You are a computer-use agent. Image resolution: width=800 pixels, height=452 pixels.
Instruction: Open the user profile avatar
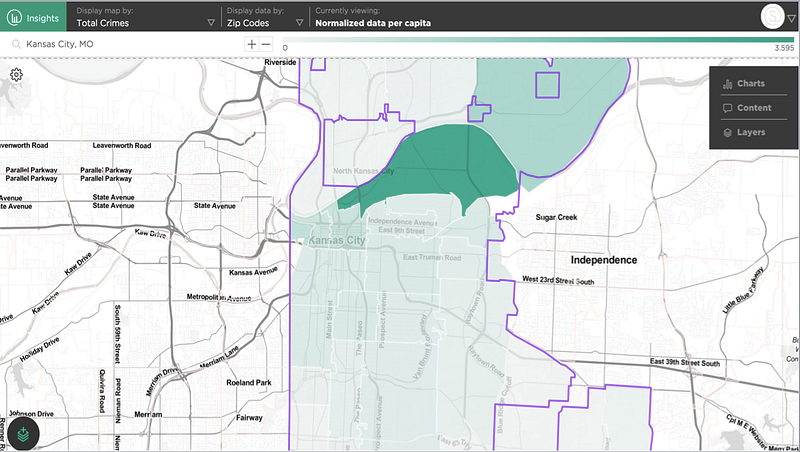point(772,17)
